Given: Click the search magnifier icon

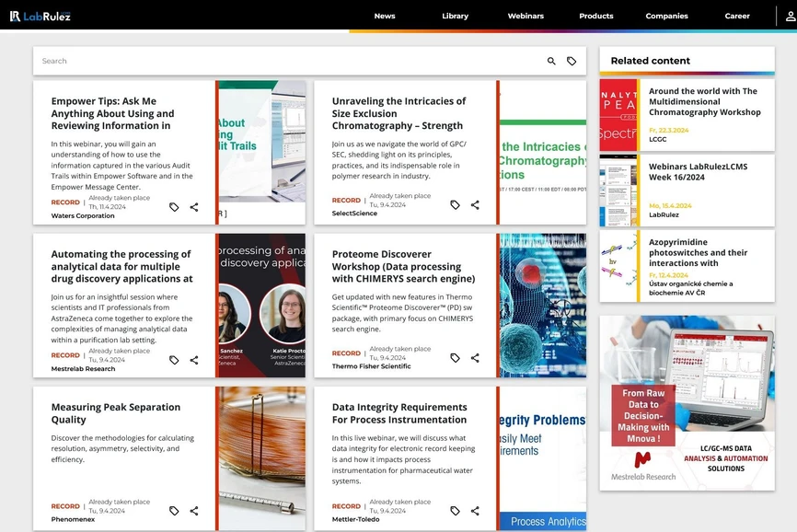Looking at the screenshot, I should tap(550, 61).
